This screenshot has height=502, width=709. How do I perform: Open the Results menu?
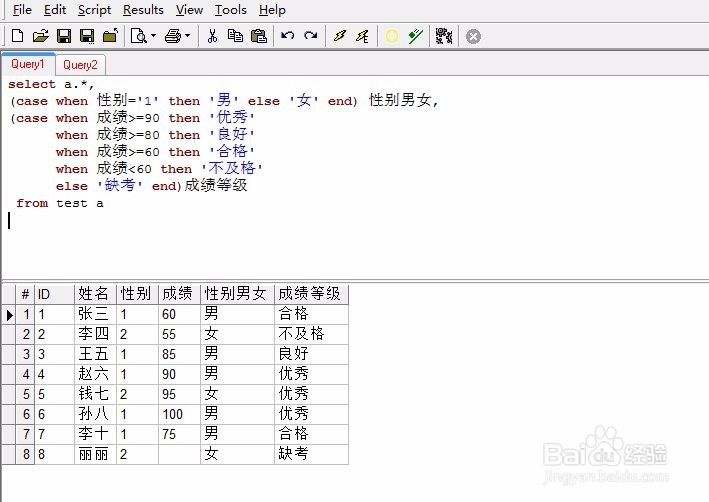pos(143,10)
